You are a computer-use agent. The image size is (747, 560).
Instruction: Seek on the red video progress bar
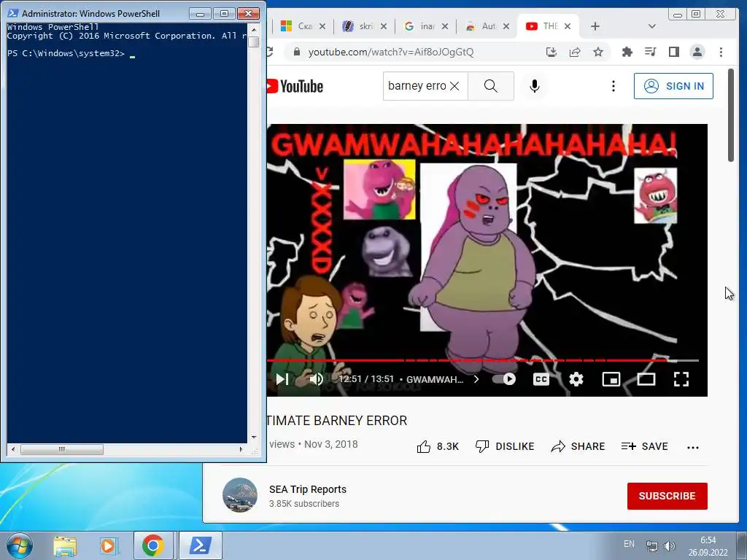click(482, 360)
